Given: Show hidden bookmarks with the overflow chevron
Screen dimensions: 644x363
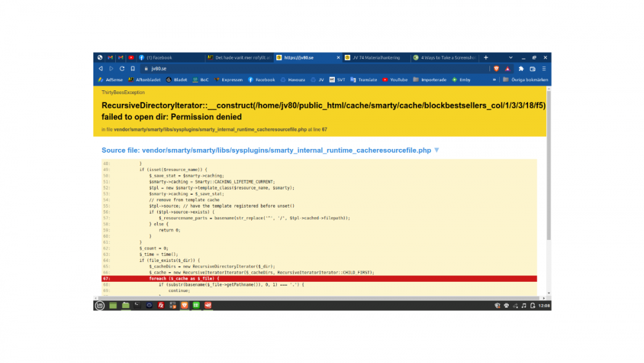Looking at the screenshot, I should [x=495, y=80].
